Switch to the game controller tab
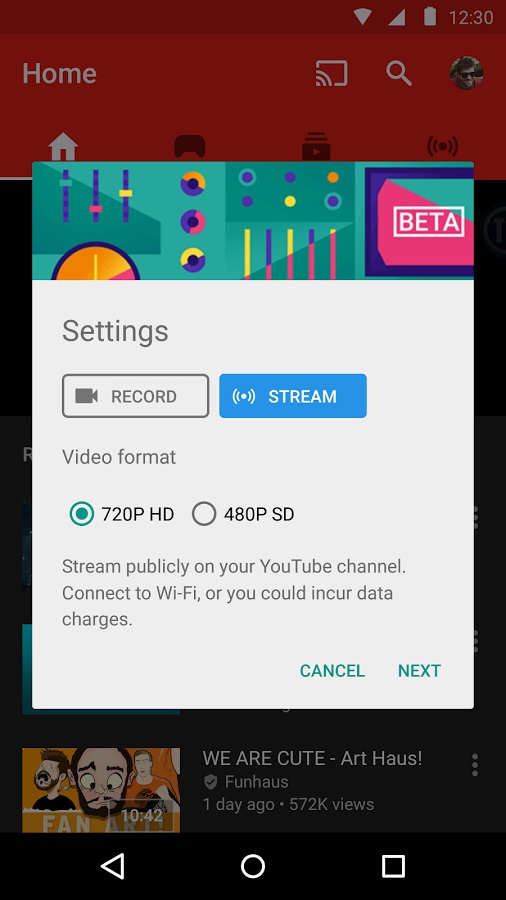The image size is (506, 900). point(190,146)
